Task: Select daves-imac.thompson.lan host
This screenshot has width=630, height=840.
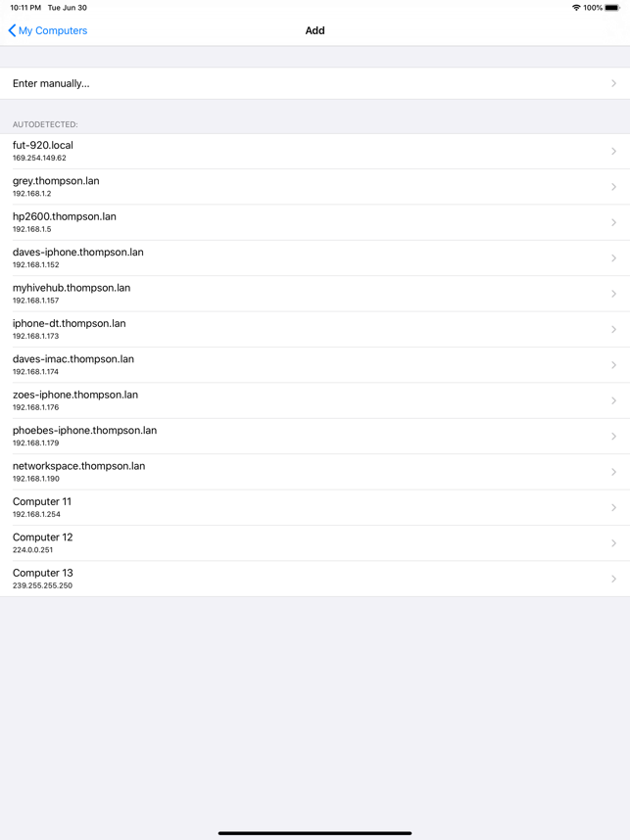Action: 315,365
